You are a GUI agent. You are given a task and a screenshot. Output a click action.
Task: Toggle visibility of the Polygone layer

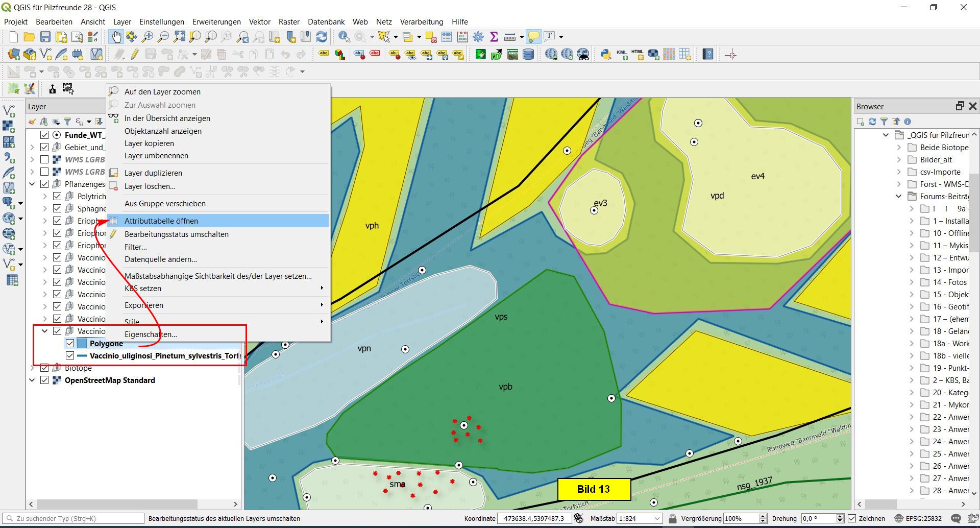pos(70,344)
